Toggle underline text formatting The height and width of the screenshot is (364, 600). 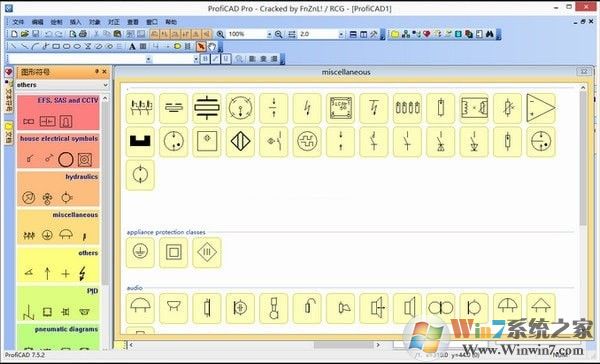[x=226, y=59]
